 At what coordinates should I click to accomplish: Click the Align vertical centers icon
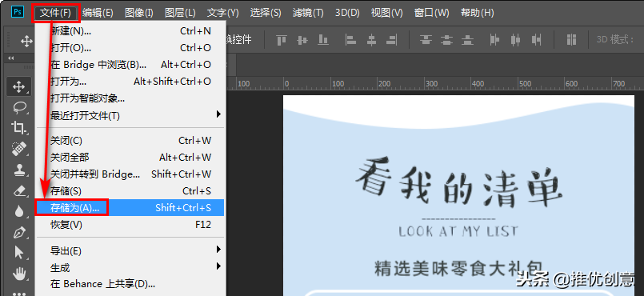302,40
